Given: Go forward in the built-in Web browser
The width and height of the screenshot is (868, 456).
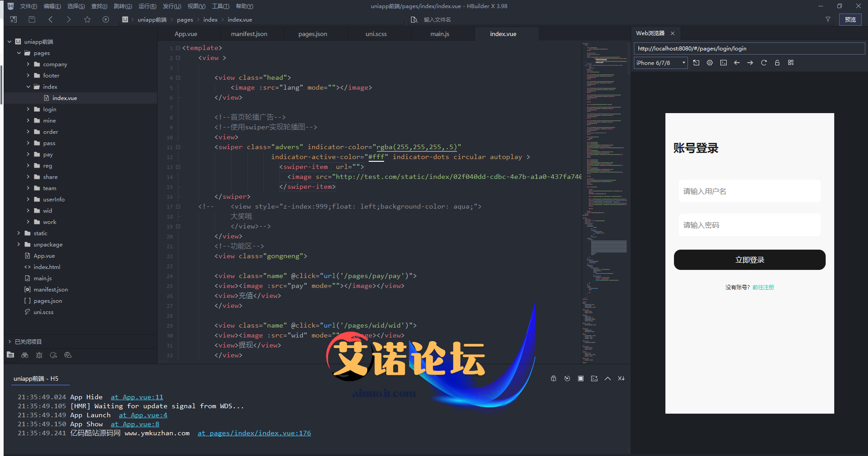Looking at the screenshot, I should pos(750,63).
